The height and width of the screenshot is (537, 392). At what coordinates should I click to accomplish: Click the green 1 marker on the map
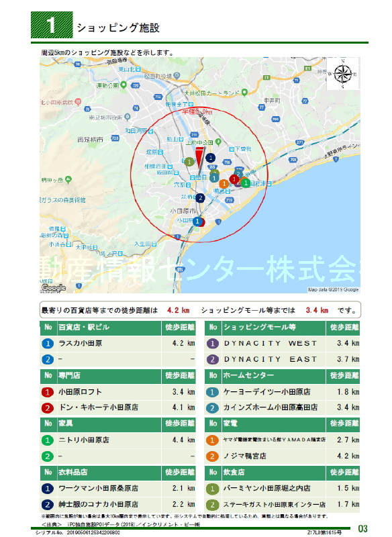tap(246, 183)
